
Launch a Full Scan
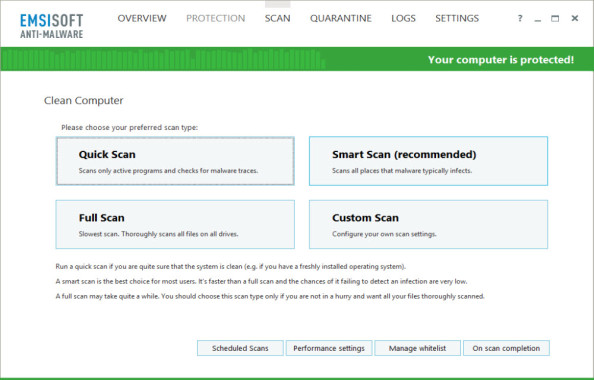pos(175,224)
